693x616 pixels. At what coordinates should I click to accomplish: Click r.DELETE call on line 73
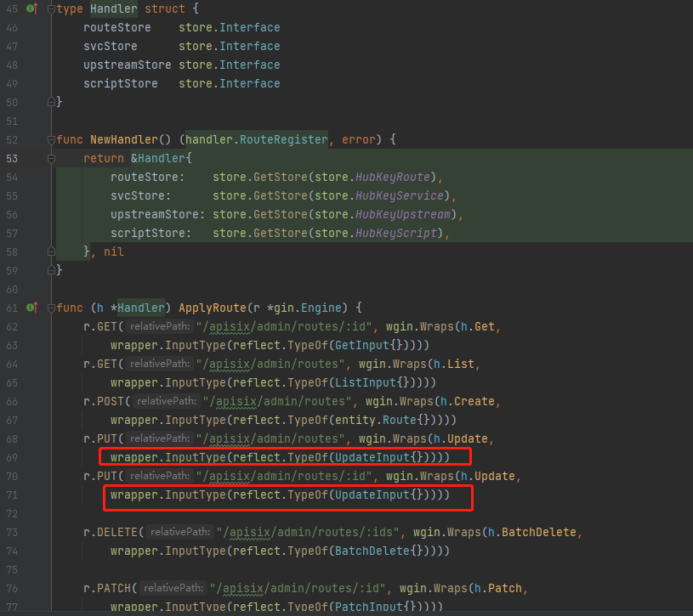pos(111,532)
